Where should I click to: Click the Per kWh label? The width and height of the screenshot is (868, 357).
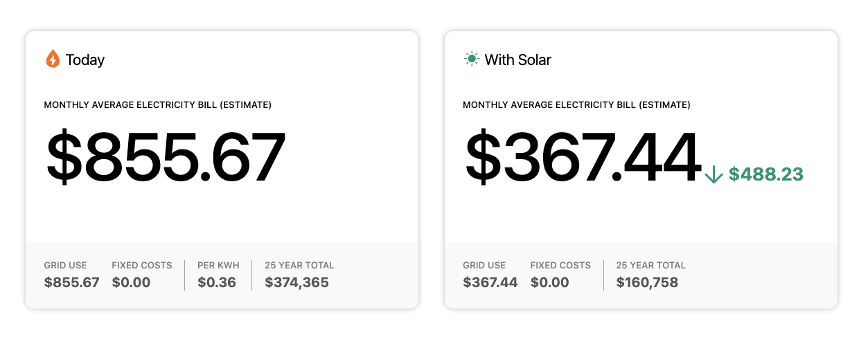(x=217, y=265)
